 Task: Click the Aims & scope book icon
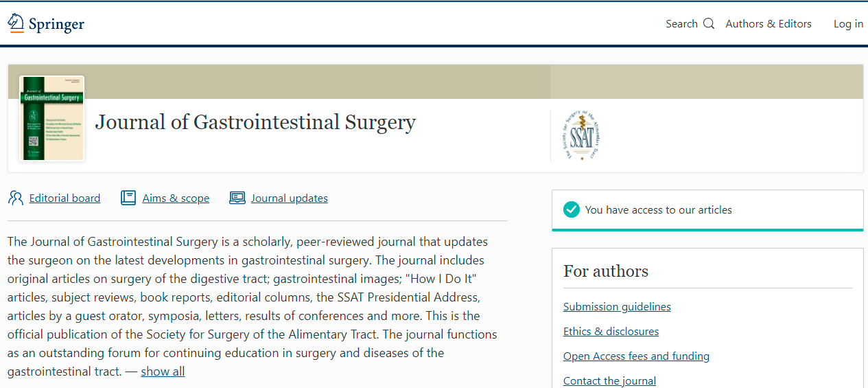tap(128, 198)
